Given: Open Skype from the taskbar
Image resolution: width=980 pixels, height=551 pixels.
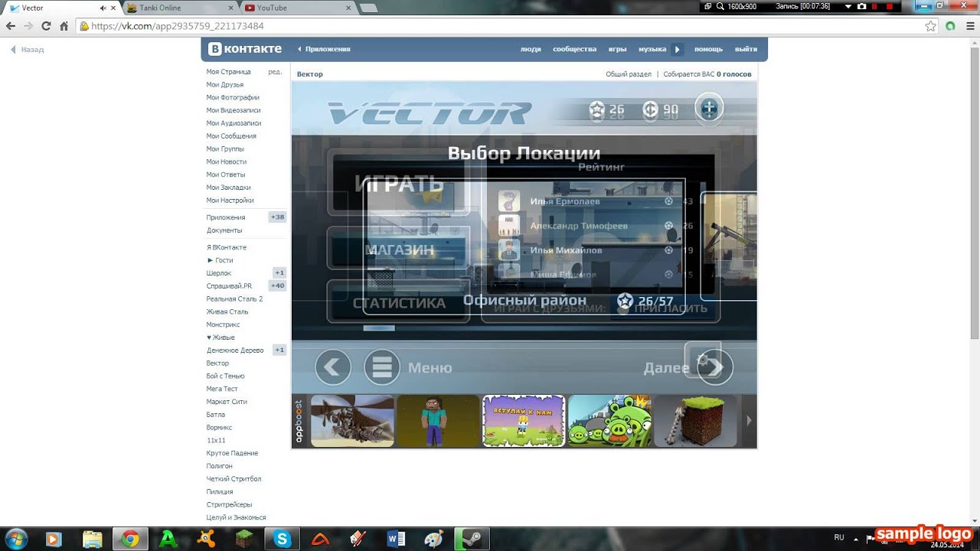Looking at the screenshot, I should (x=283, y=539).
